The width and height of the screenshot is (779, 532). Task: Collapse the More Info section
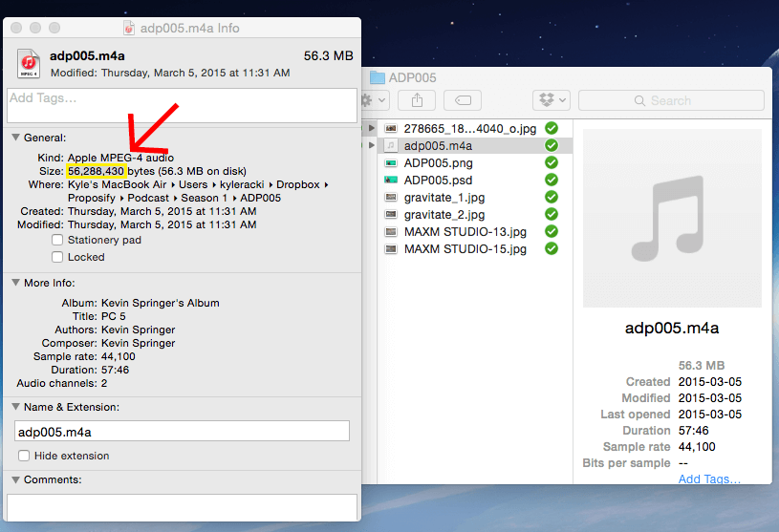tap(16, 283)
